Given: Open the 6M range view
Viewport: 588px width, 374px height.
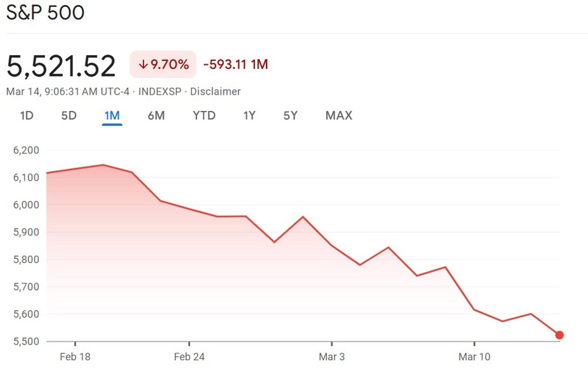Looking at the screenshot, I should click(156, 115).
